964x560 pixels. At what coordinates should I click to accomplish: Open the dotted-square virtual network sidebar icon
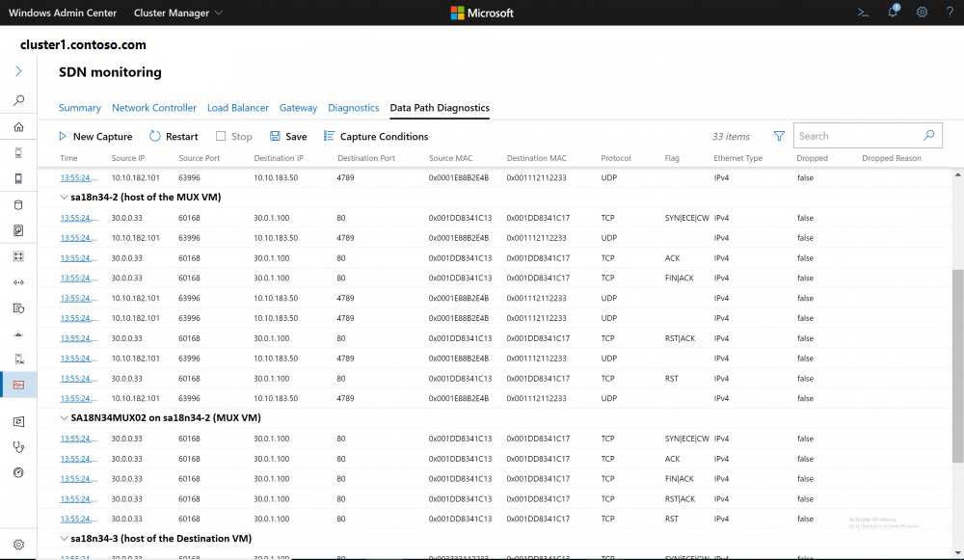18,256
